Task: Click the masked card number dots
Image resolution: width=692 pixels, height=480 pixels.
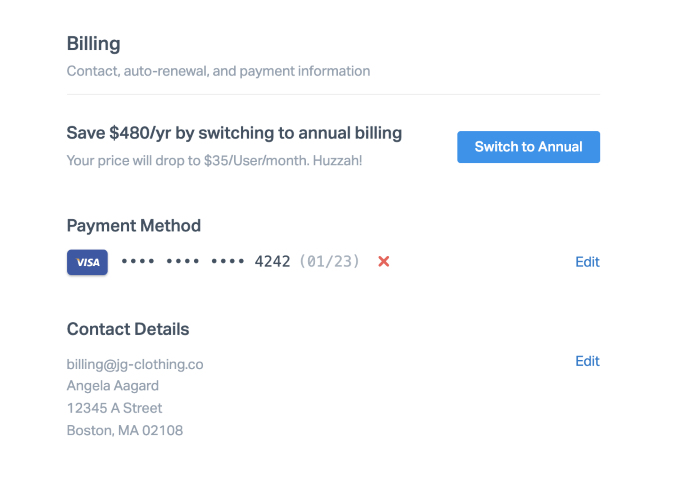Action: click(183, 262)
